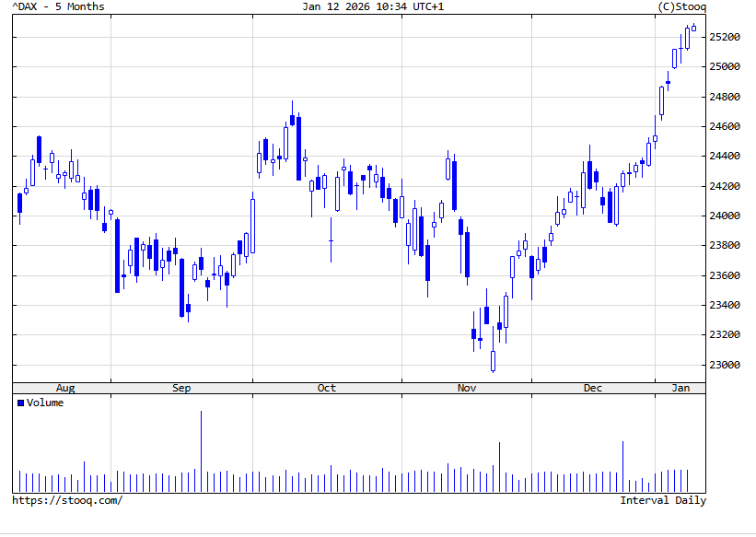Viewport: 756px width, 537px height.
Task: Select the Aug month label on the axis
Action: [x=65, y=388]
